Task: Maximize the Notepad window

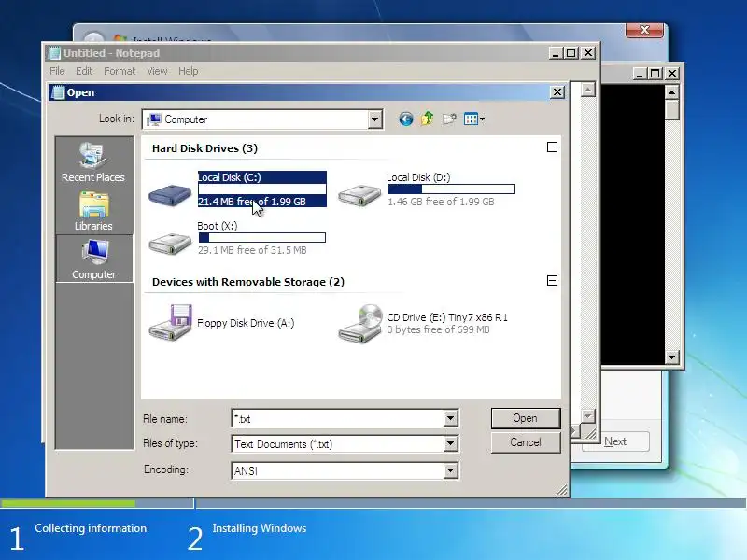Action: [x=571, y=53]
